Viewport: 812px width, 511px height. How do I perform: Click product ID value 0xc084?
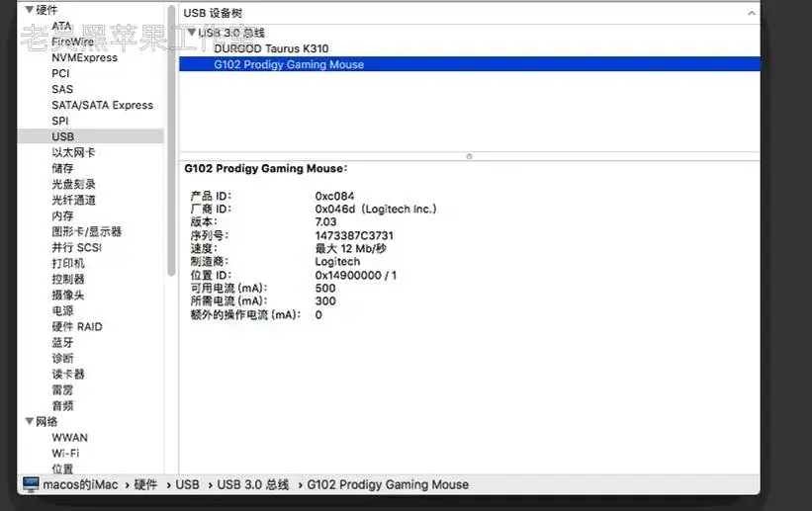334,197
